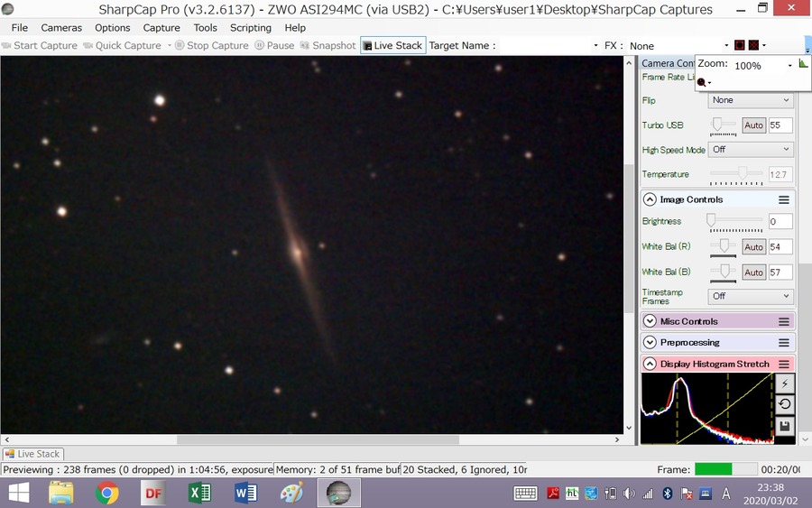The image size is (812, 508).
Task: Click the Turbo USB value field 55
Action: pos(780,125)
